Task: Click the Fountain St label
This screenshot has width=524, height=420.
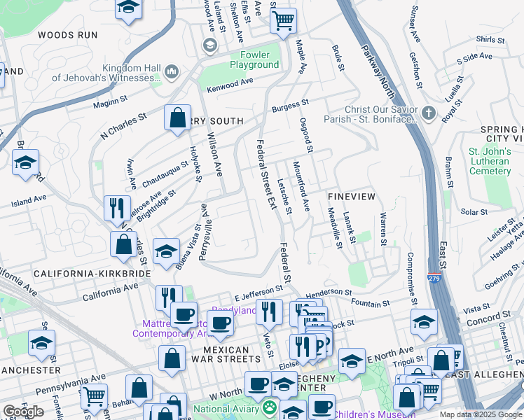Action: tap(371, 303)
